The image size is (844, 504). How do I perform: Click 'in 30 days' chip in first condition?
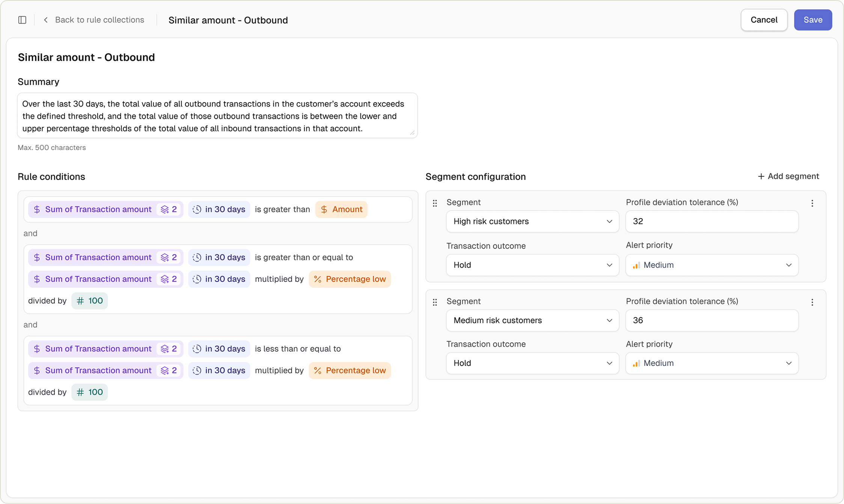click(219, 209)
